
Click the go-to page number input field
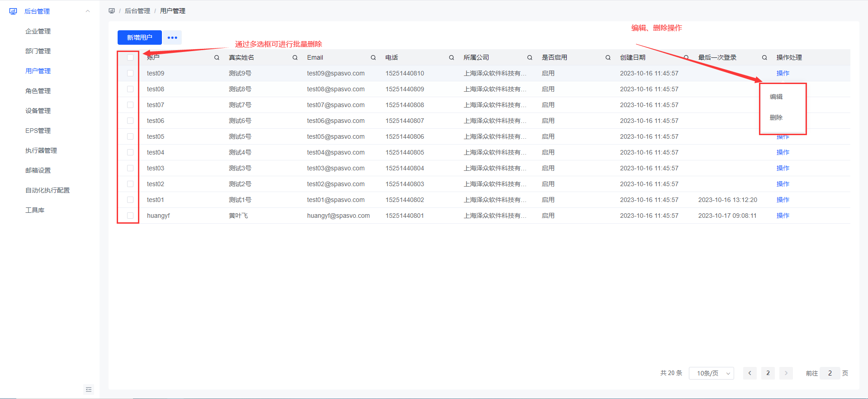[x=830, y=373]
